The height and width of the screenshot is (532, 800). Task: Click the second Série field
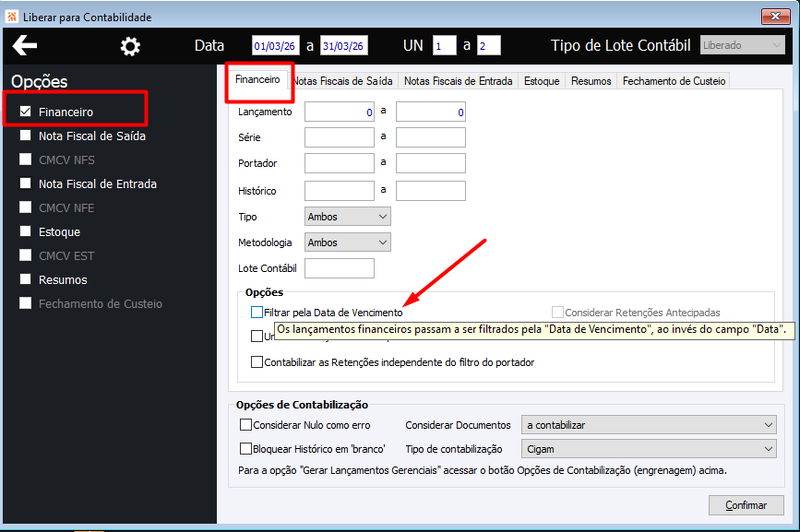431,137
